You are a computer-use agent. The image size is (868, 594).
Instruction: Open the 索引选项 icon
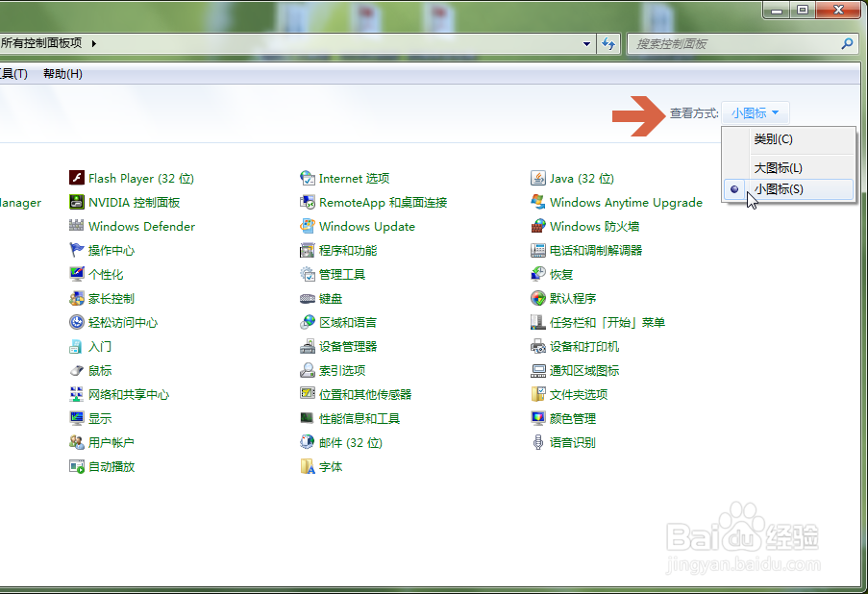308,370
